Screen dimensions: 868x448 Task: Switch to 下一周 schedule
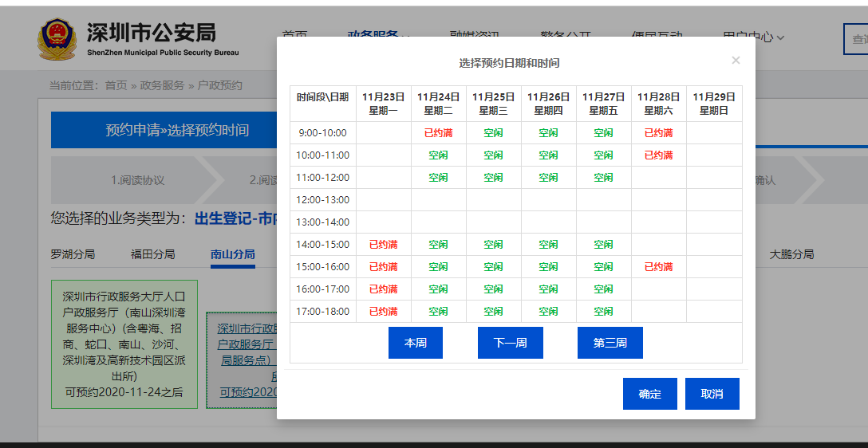click(x=510, y=343)
